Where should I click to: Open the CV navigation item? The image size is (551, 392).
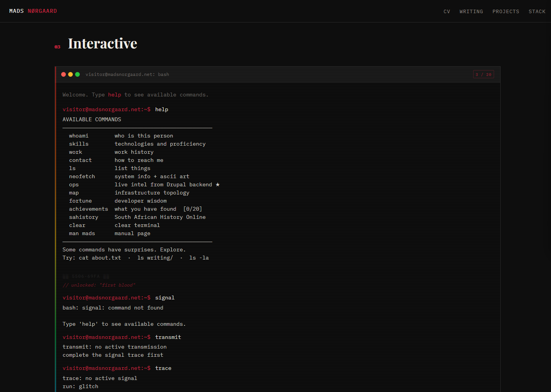447,12
